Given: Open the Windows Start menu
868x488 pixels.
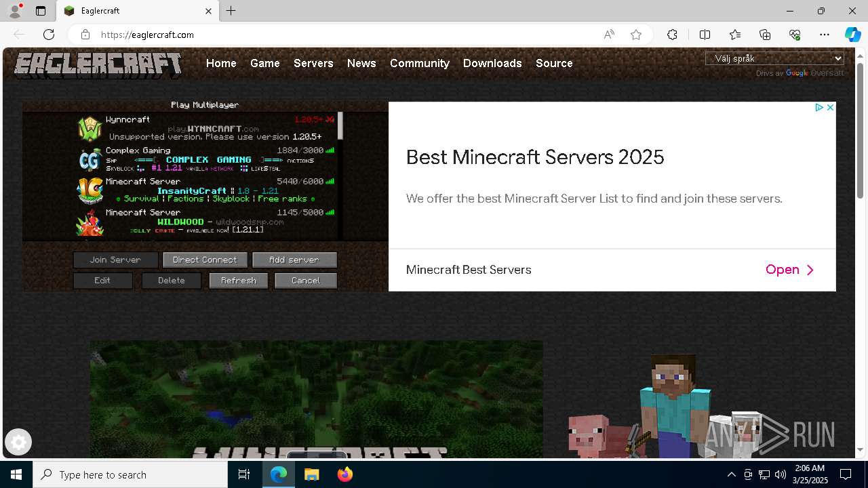Looking at the screenshot, I should [x=16, y=474].
